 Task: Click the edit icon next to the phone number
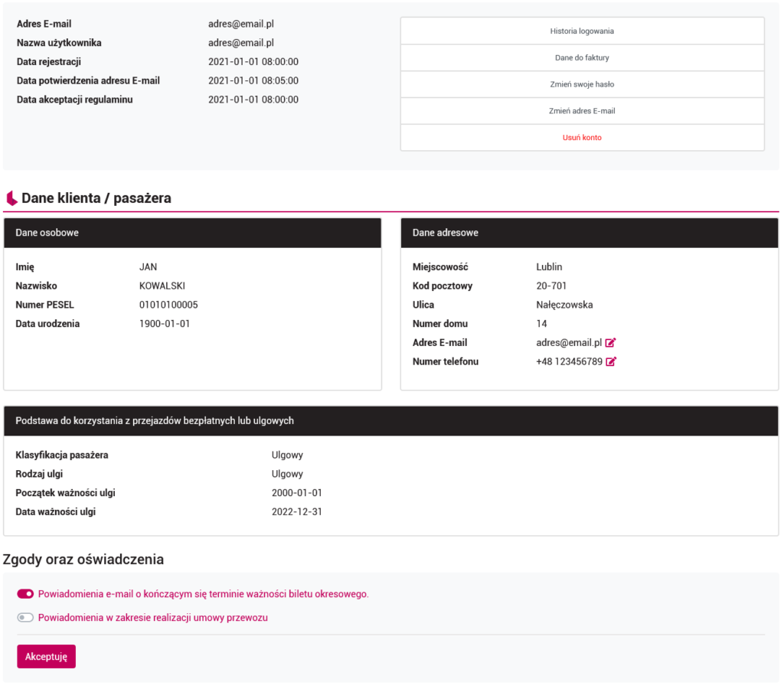[x=611, y=362]
